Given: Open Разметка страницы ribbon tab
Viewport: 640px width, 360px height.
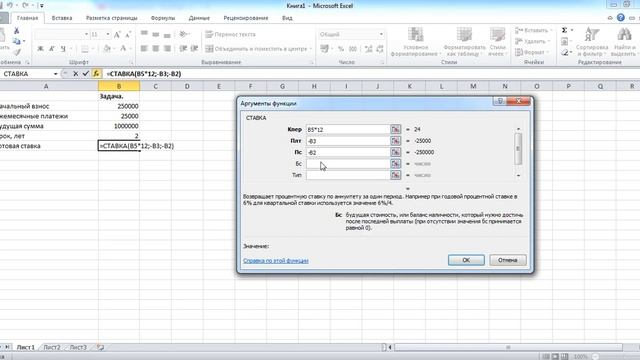Looking at the screenshot, I should click(x=111, y=18).
